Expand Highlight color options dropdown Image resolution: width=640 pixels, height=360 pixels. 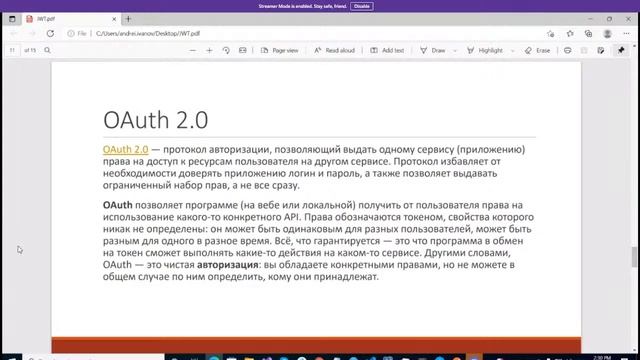pos(513,51)
